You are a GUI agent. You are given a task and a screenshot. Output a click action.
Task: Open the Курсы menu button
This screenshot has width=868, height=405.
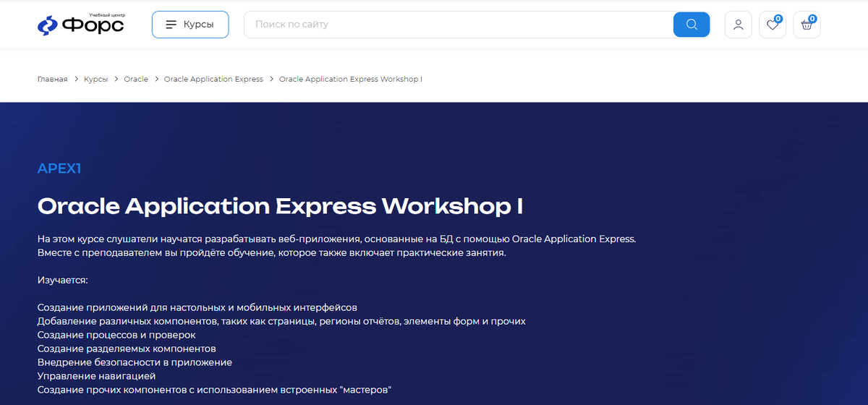click(190, 25)
